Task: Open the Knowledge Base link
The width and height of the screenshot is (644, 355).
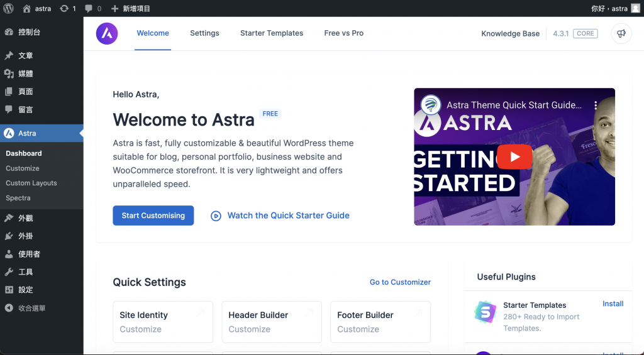Action: (x=510, y=34)
